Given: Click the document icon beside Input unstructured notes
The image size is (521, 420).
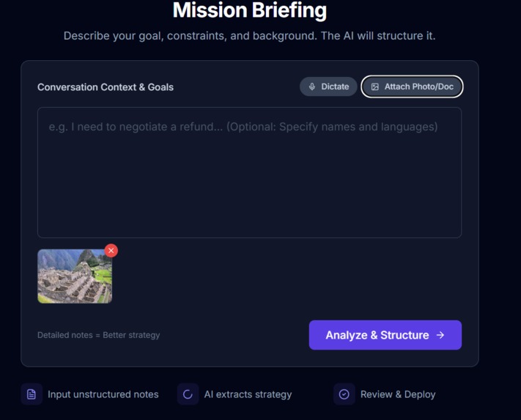Looking at the screenshot, I should pos(32,394).
